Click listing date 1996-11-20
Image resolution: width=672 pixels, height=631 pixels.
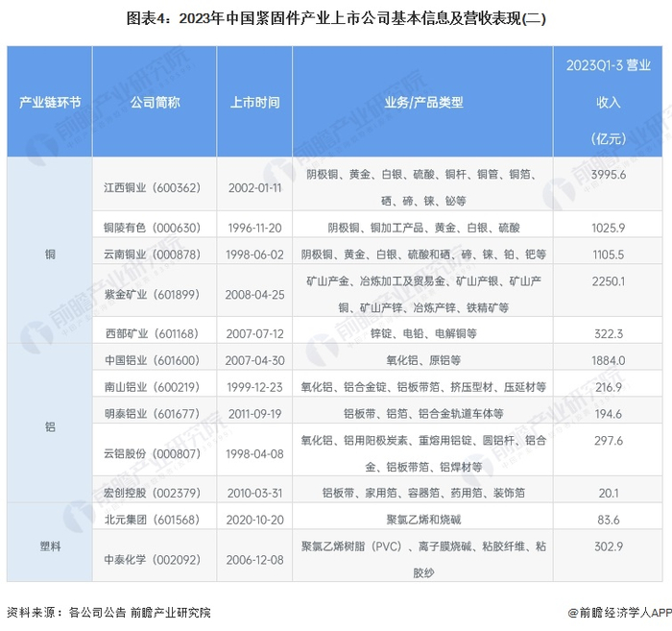pos(254,228)
